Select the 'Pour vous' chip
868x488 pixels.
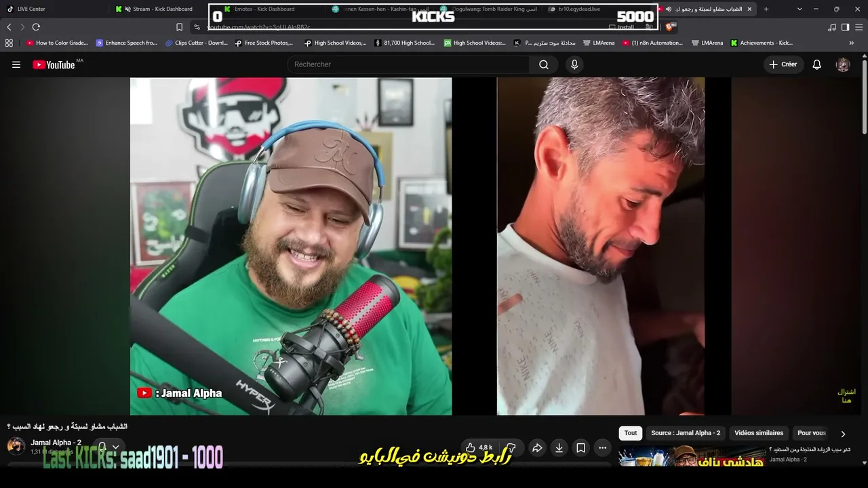(x=811, y=433)
